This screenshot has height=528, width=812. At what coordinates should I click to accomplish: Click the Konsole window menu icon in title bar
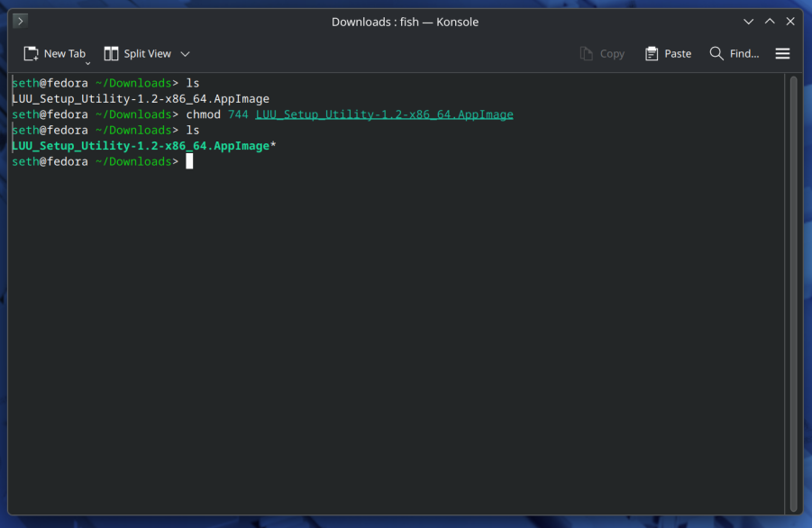click(x=20, y=22)
